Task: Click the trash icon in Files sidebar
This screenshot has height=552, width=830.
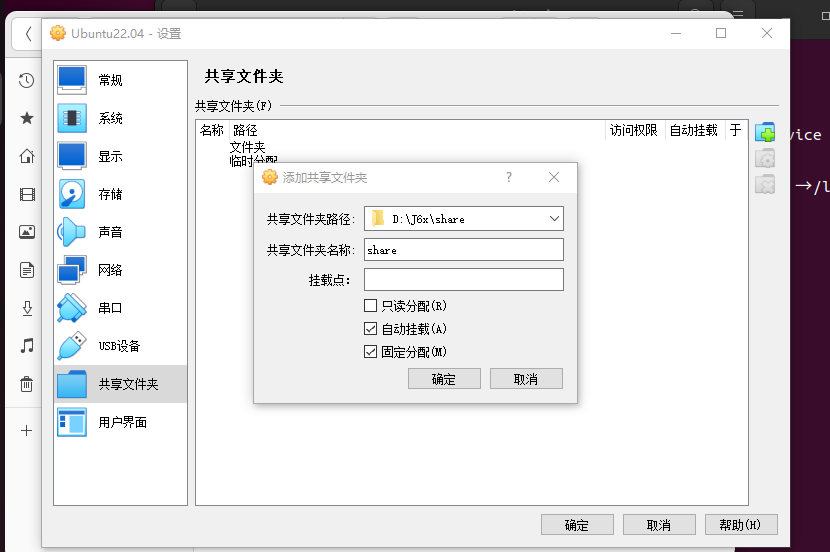Action: pos(27,383)
